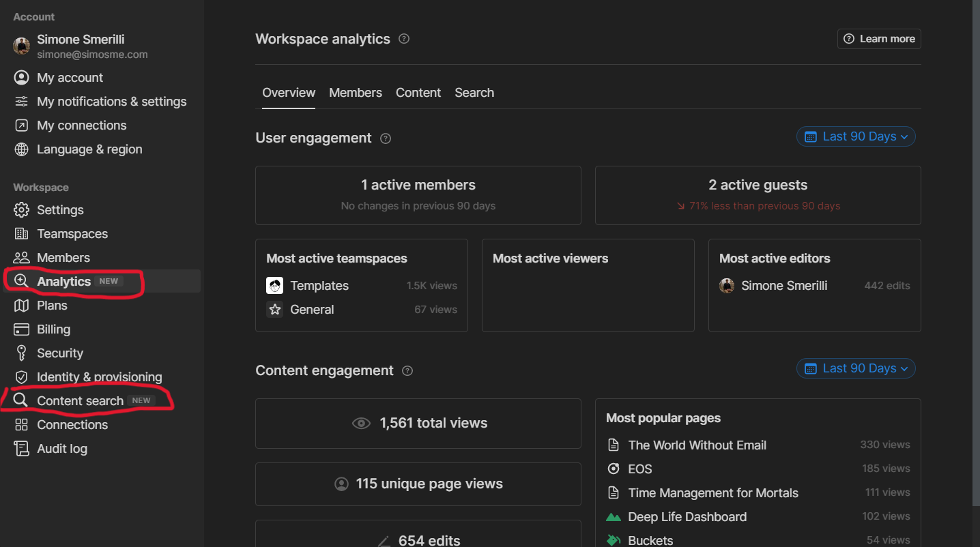Click the Identity & provisioning shield icon
This screenshot has width=980, height=547.
coord(21,376)
